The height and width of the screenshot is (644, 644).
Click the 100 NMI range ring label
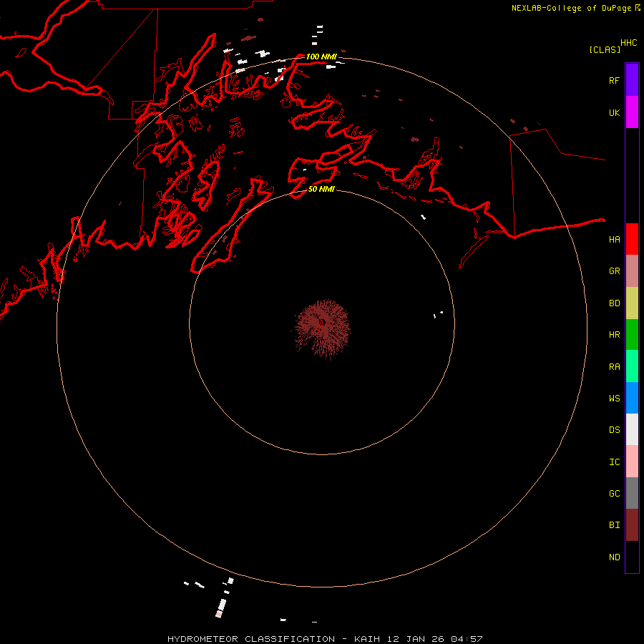pyautogui.click(x=321, y=57)
